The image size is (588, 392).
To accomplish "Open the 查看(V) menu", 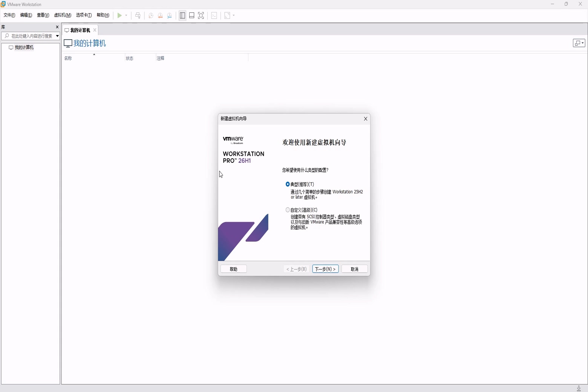I will 43,15.
